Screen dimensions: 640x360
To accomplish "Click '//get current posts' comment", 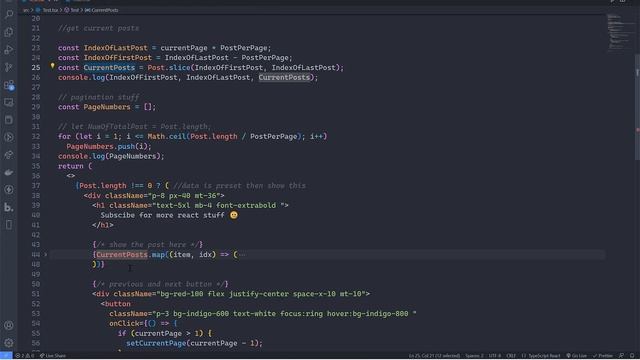I will (x=98, y=28).
